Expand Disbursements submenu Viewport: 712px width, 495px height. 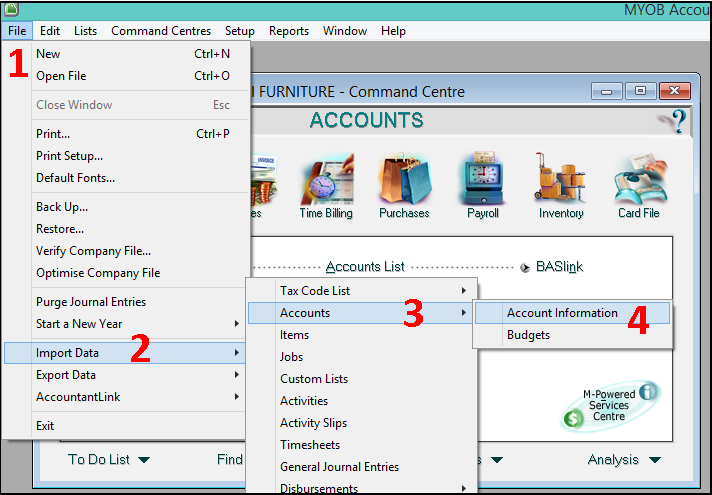[x=361, y=488]
